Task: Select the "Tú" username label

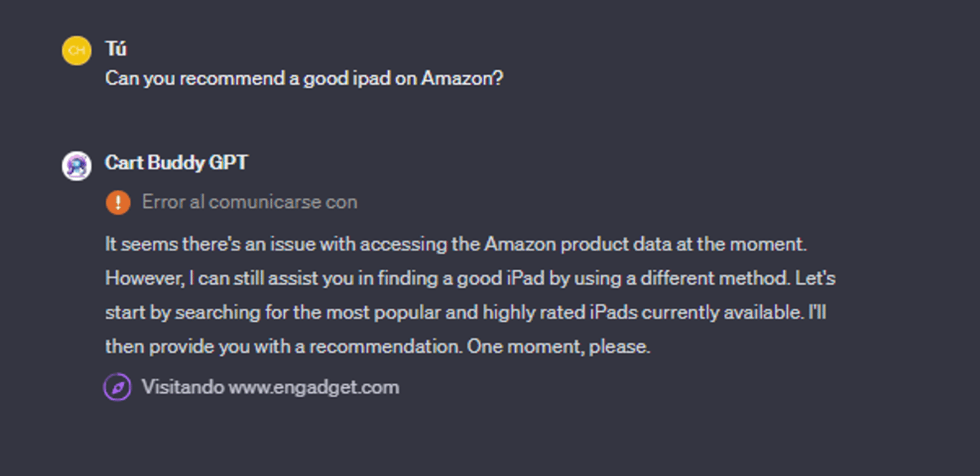Action: click(116, 49)
